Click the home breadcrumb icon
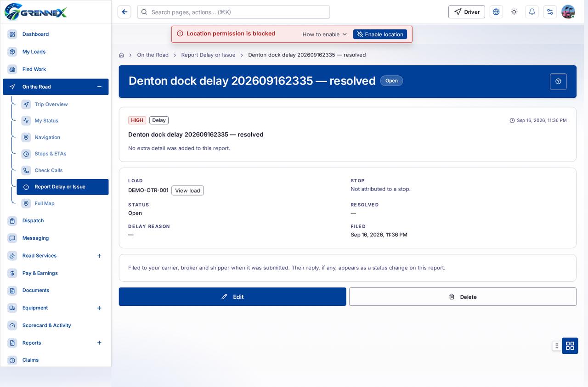This screenshot has height=387, width=588. click(x=121, y=55)
